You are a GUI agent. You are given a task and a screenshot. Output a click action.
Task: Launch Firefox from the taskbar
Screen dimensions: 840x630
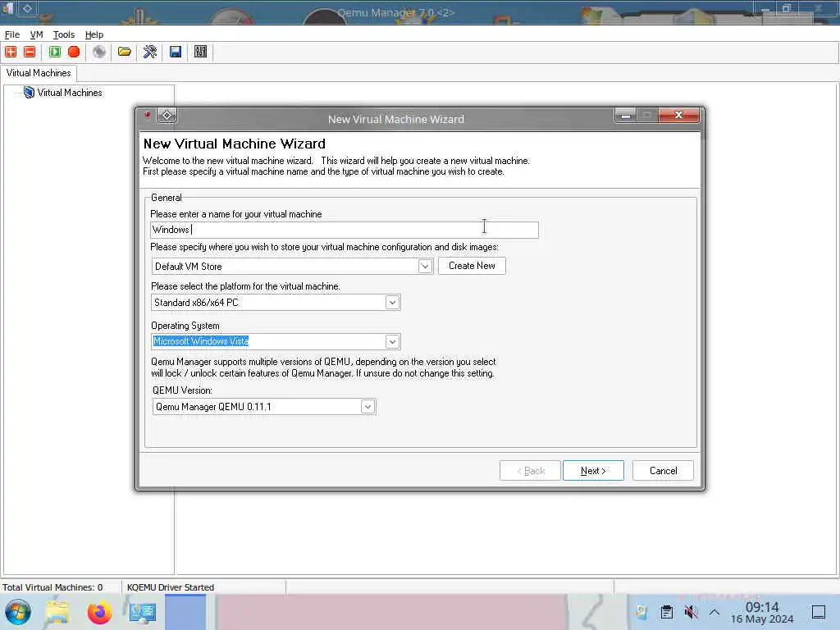point(99,612)
